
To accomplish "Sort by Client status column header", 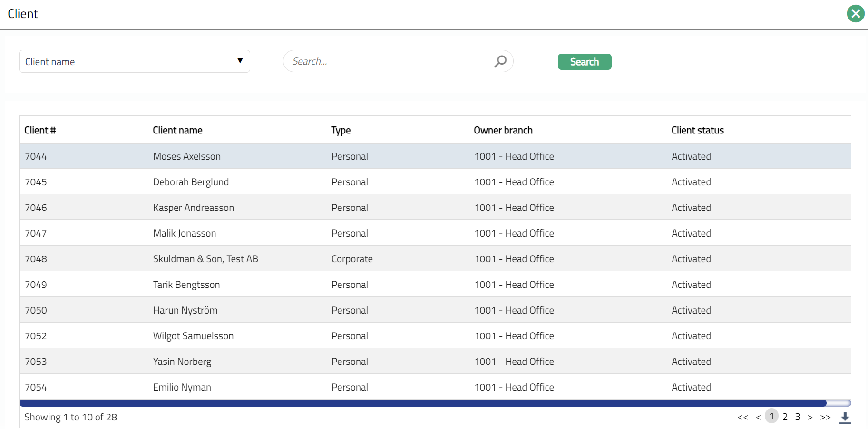I will pyautogui.click(x=697, y=130).
